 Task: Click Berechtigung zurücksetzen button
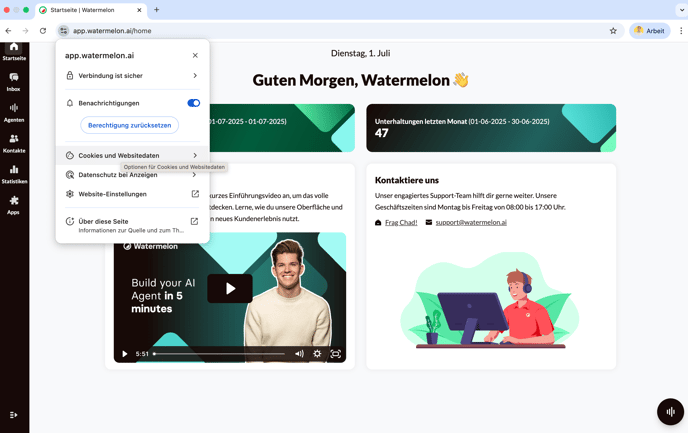129,125
